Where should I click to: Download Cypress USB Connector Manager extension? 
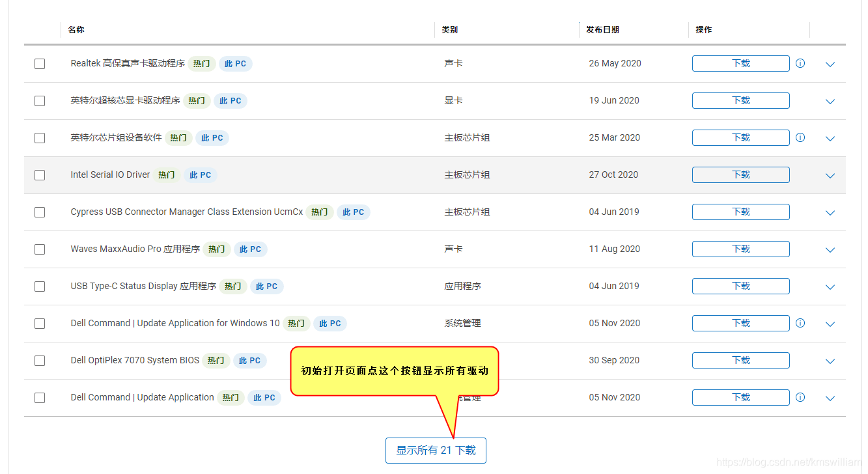point(741,212)
